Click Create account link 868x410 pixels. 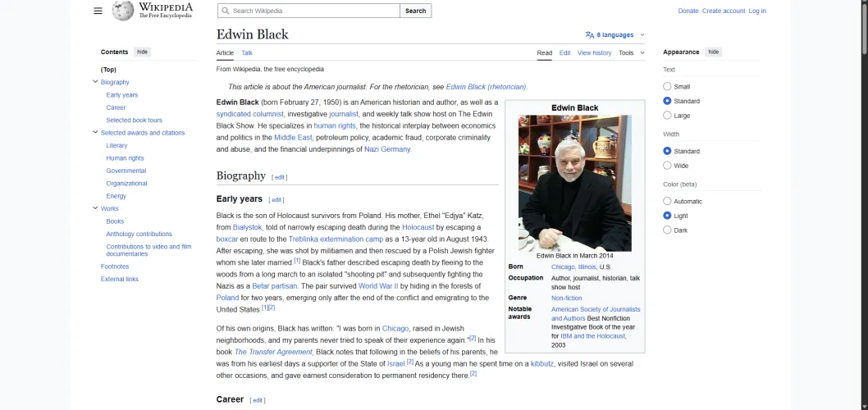[x=724, y=11]
